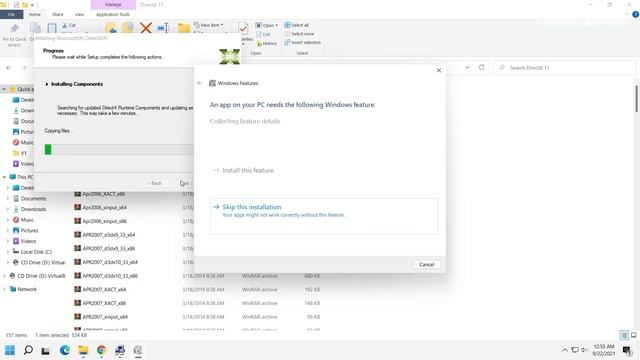Open the ribbon Help question mark icon
640x360 pixels.
point(635,14)
